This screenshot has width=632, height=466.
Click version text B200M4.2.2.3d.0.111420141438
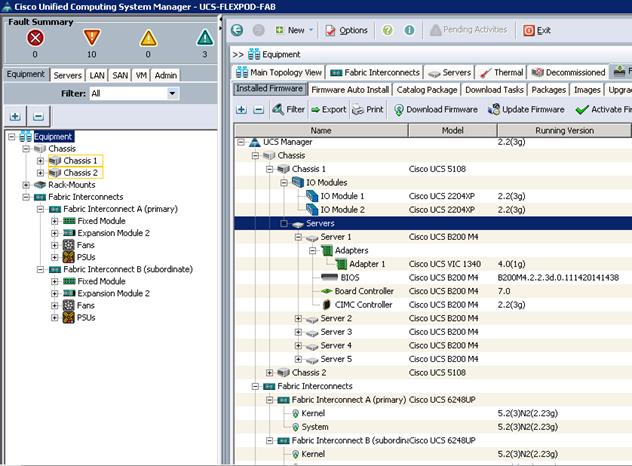coord(558,278)
